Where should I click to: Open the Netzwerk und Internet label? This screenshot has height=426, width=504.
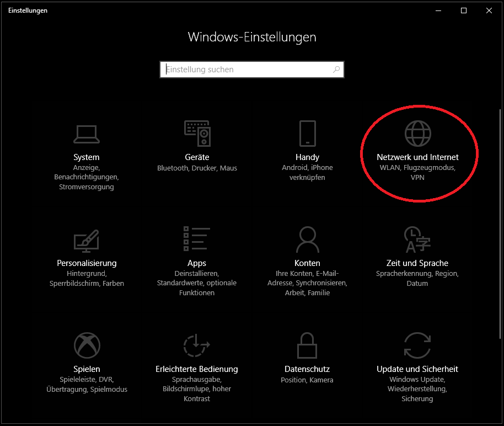pyautogui.click(x=417, y=157)
